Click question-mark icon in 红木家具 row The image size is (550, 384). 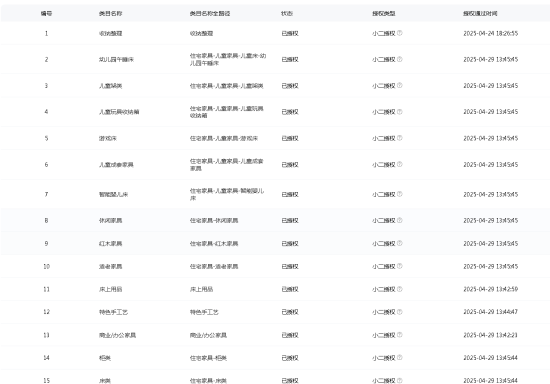click(400, 243)
